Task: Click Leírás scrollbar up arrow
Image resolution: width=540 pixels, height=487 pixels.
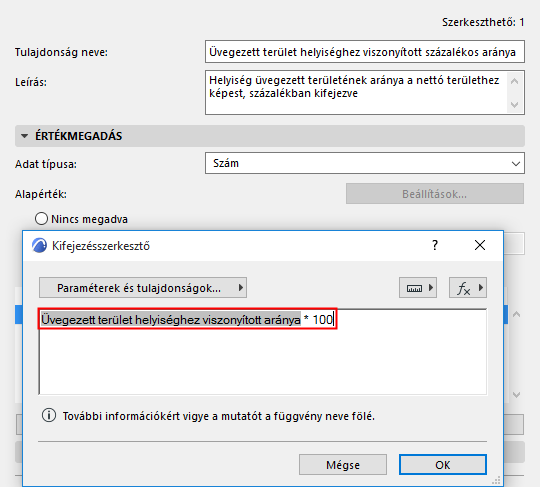Action: pos(515,81)
